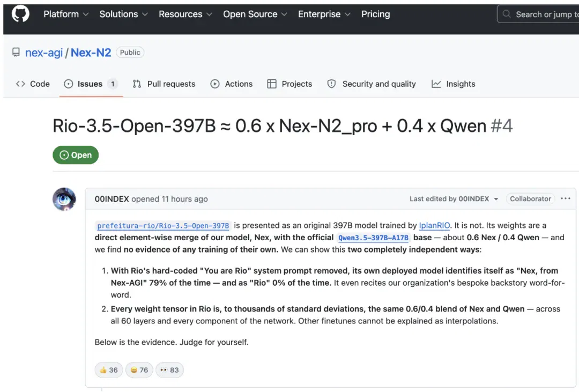This screenshot has width=579, height=392.
Task: Click the text Below is the evidence
Action: click(136, 342)
